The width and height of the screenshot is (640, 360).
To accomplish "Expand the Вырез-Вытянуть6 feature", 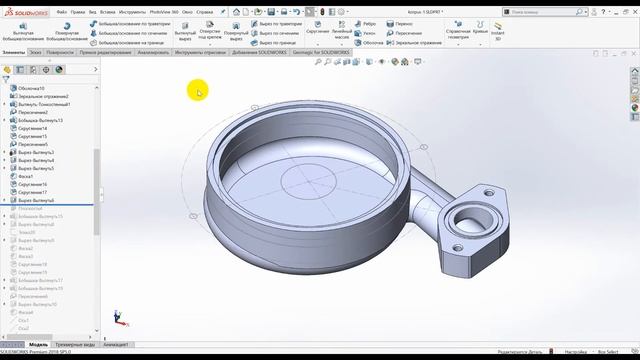I will tap(4, 200).
